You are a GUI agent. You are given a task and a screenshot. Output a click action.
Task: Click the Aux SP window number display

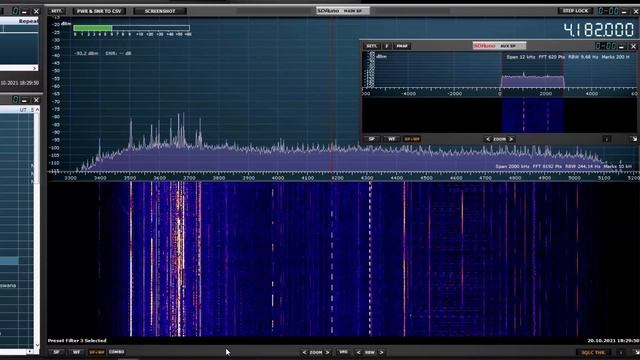[604, 46]
